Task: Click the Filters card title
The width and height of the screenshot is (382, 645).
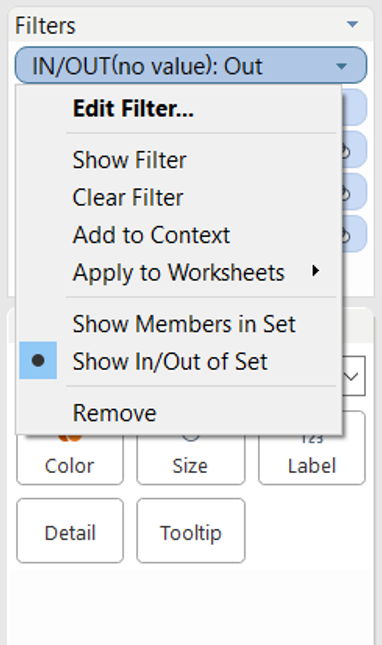Action: point(45,26)
